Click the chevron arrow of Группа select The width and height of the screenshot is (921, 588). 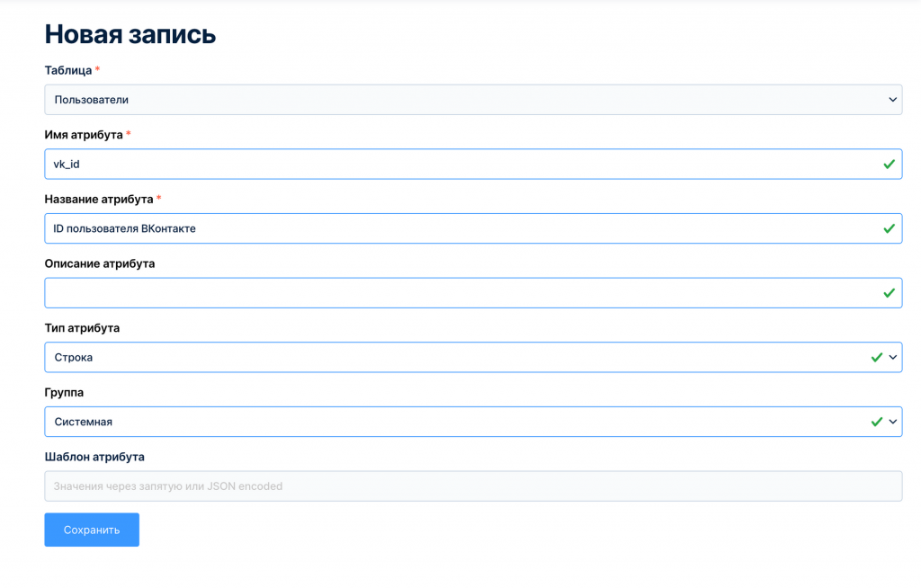click(x=893, y=422)
